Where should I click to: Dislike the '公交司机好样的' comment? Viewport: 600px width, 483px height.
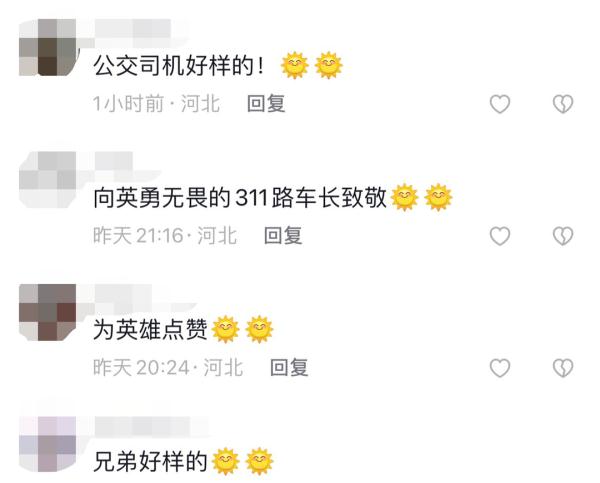point(563,104)
